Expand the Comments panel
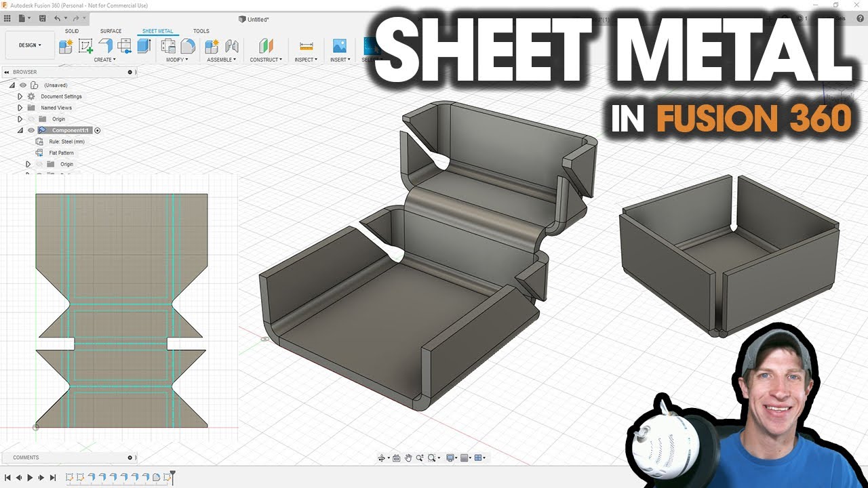The width and height of the screenshot is (868, 488). (130, 457)
